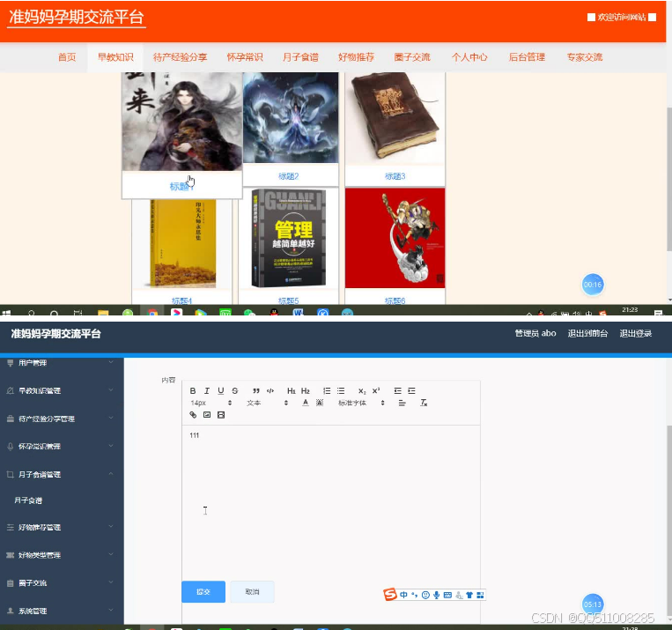672x630 pixels.
Task: Open the 早教知识 navigation tab
Action: coord(115,57)
